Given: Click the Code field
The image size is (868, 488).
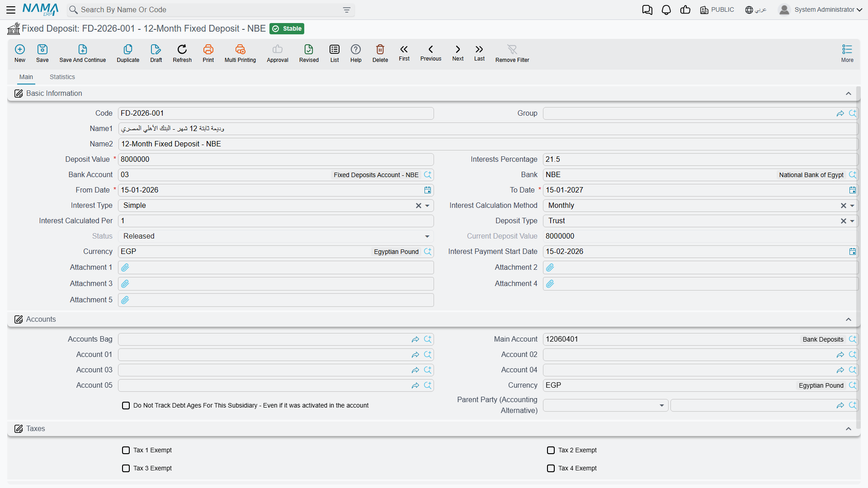Looking at the screenshot, I should click(x=276, y=113).
